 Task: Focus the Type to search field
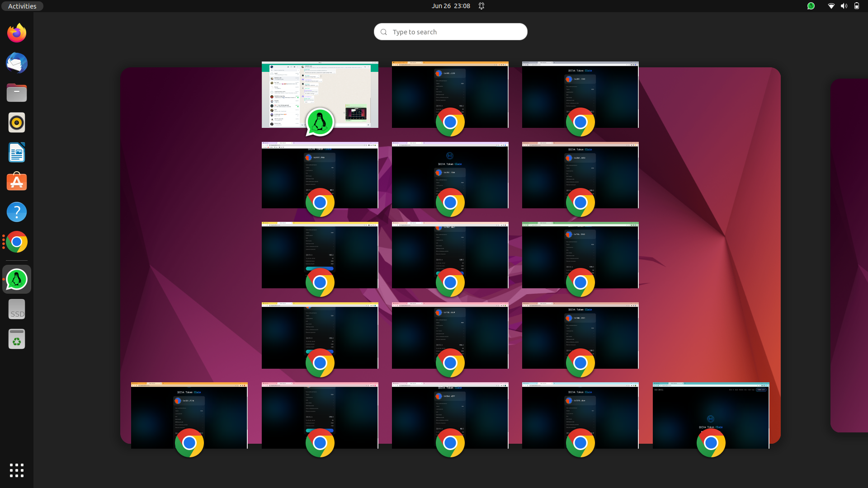451,32
